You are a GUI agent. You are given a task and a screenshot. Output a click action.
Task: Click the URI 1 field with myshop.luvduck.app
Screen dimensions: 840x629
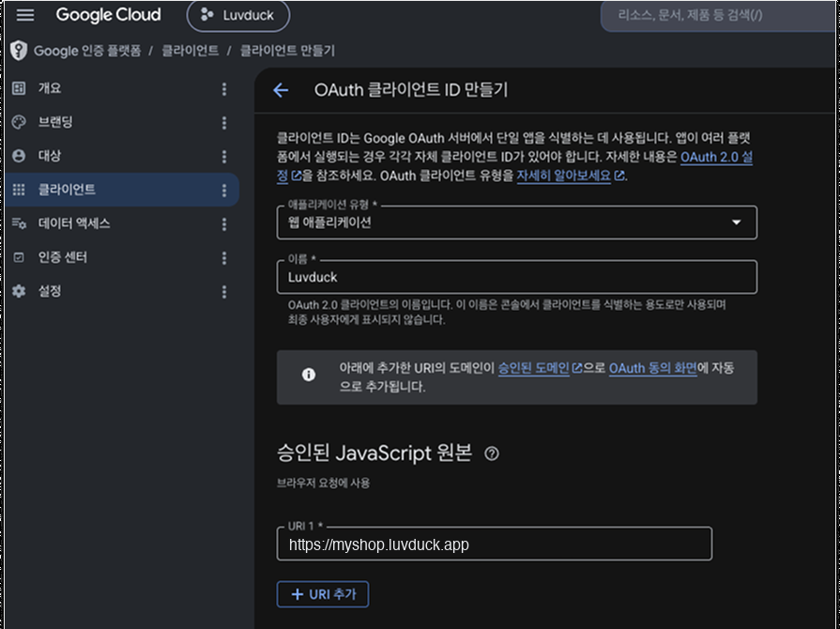tap(495, 544)
